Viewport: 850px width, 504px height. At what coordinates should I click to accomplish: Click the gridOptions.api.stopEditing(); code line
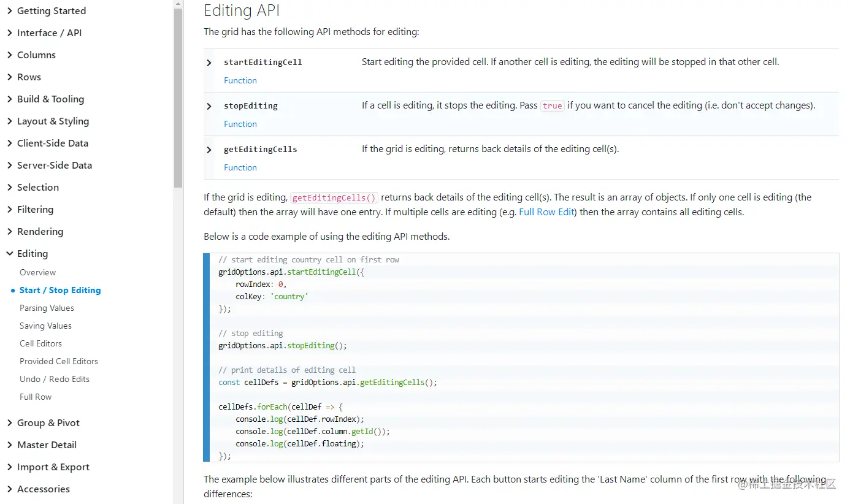283,346
